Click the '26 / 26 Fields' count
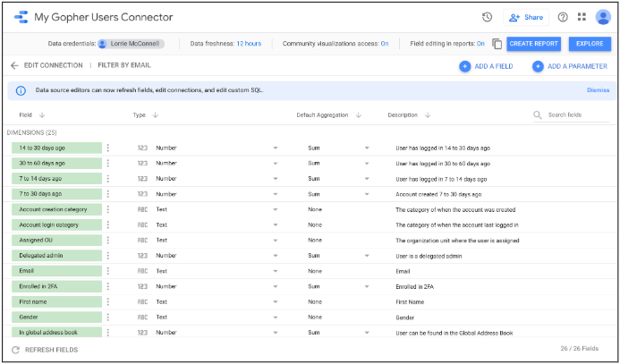This screenshot has width=620, height=364. pos(579,349)
